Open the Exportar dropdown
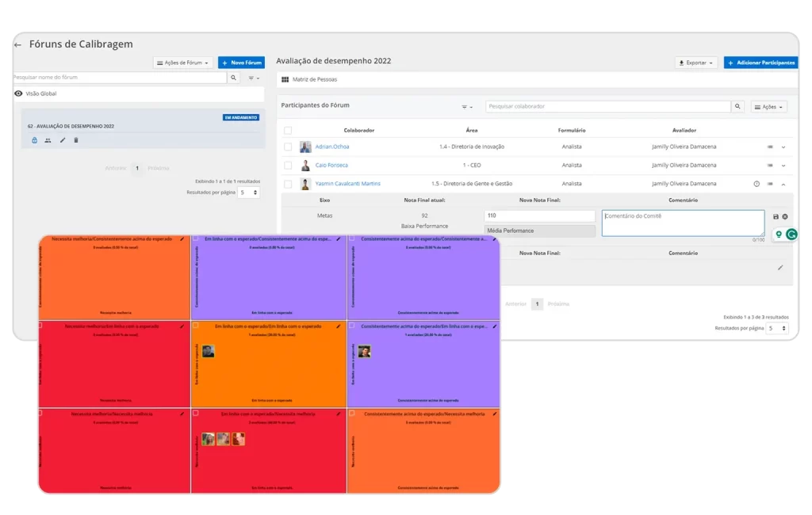 696,63
